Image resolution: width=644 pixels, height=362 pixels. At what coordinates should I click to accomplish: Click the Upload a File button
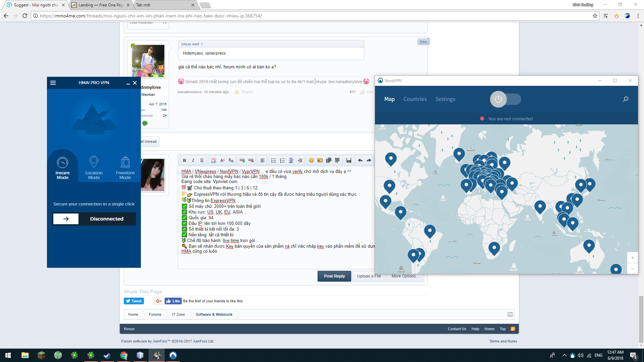click(369, 276)
